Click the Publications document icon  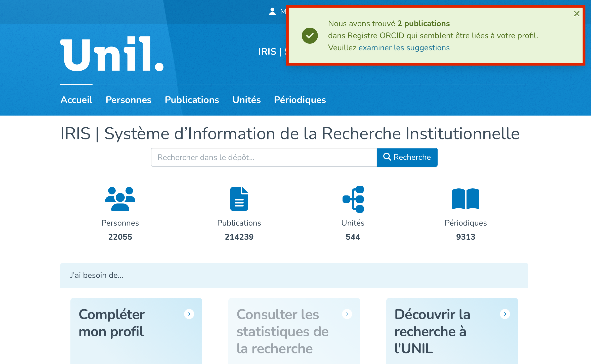pos(239,199)
